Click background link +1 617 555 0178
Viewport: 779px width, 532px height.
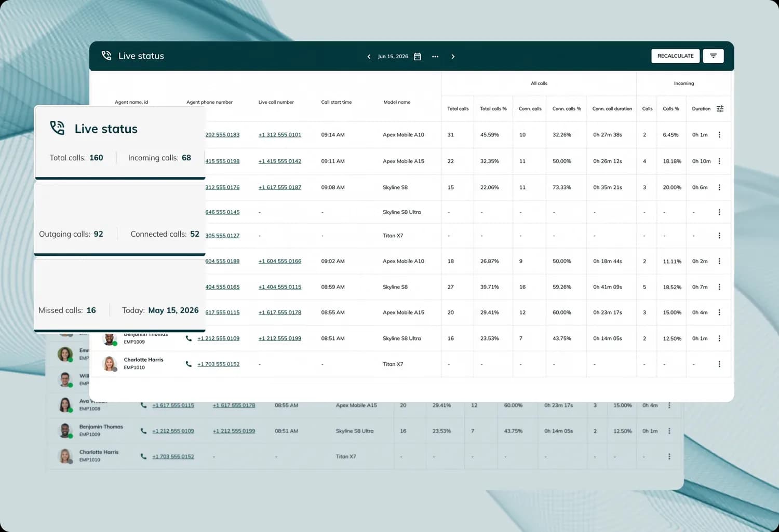(234, 405)
